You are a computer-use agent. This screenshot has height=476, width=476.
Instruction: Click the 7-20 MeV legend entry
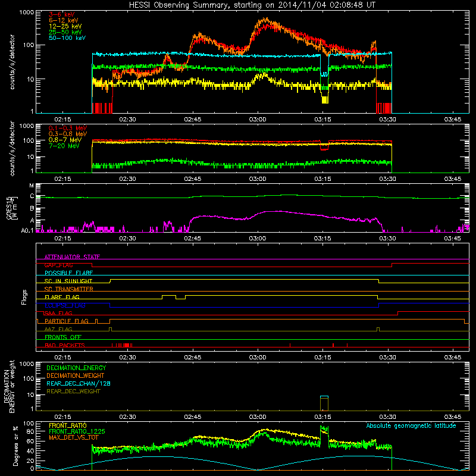pyautogui.click(x=64, y=146)
